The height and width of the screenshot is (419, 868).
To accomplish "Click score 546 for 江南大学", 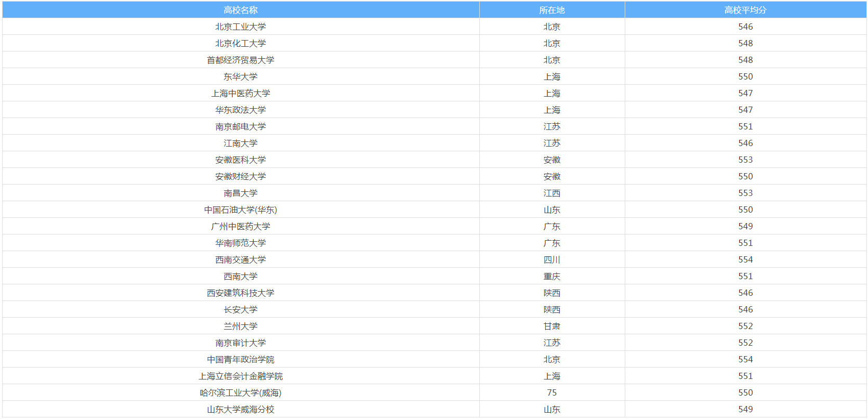I will [745, 143].
